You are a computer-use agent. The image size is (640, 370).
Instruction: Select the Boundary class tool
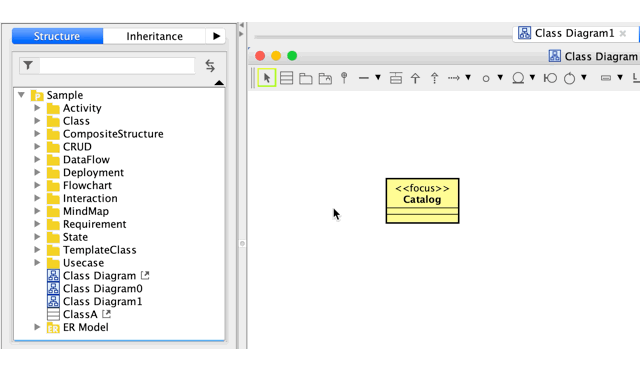[x=550, y=78]
